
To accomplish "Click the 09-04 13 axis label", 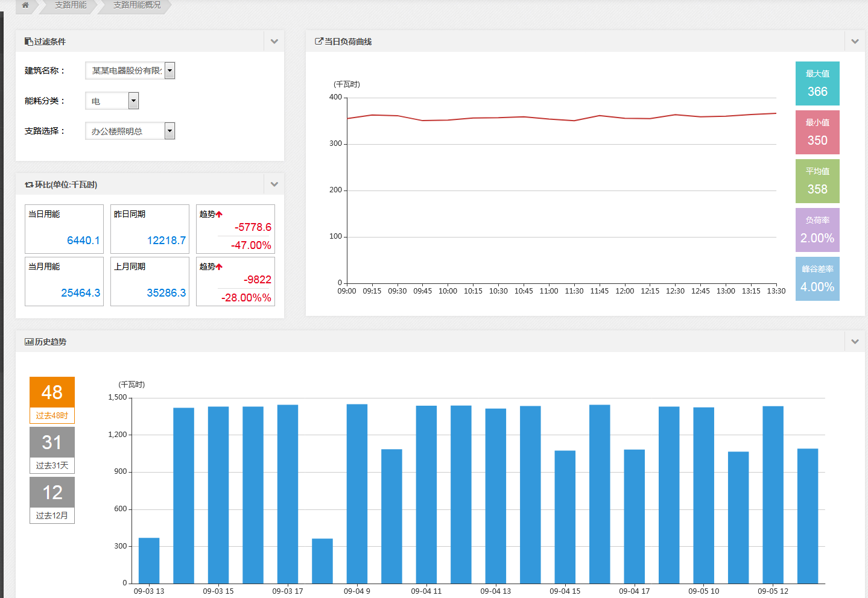I will tap(496, 591).
